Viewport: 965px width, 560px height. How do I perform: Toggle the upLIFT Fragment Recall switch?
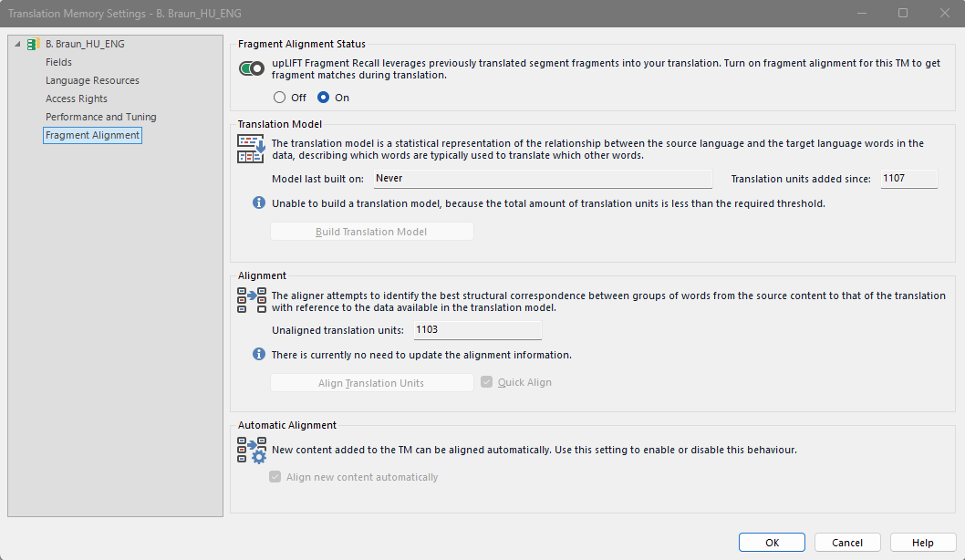[x=251, y=67]
